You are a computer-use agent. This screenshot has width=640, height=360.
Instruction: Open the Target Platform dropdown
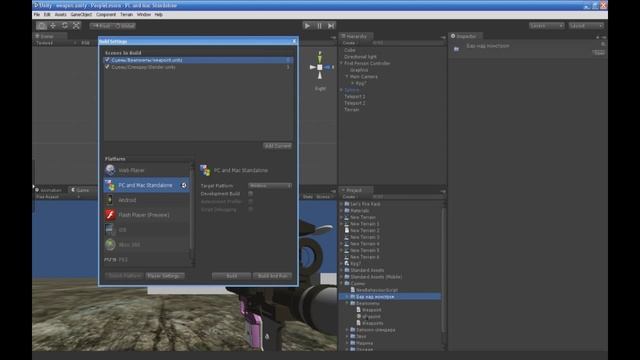270,186
